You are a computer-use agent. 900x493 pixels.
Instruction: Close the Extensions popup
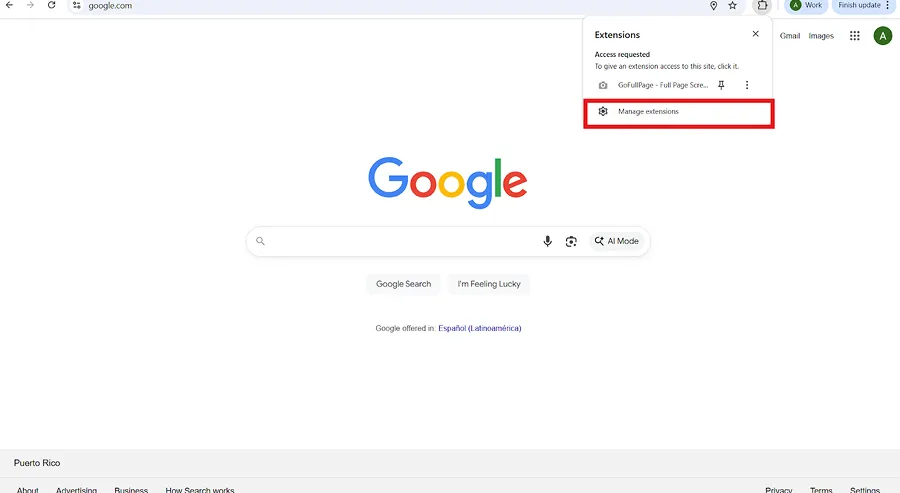pos(755,34)
